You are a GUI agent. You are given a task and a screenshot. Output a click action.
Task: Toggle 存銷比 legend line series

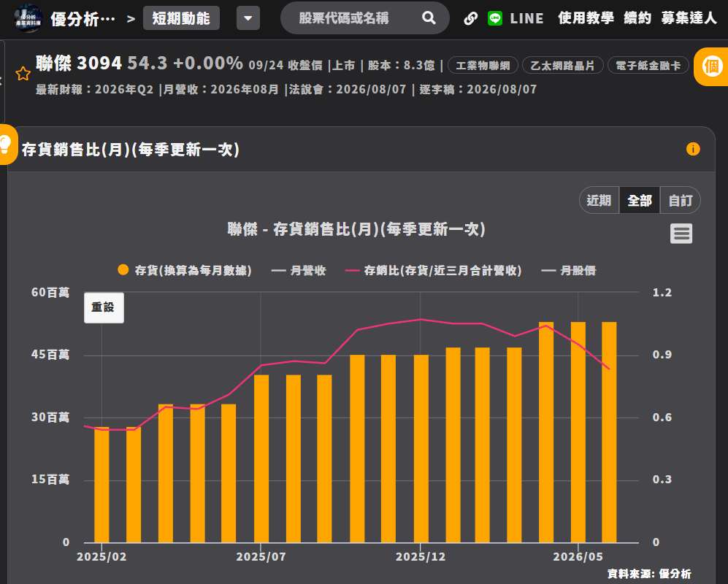click(433, 270)
